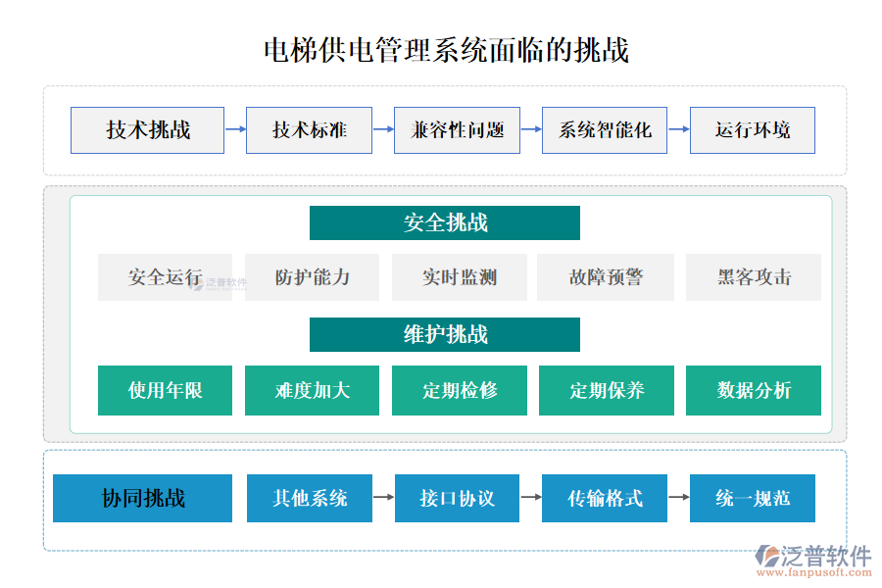Select the 使用年限 green box

[165, 390]
